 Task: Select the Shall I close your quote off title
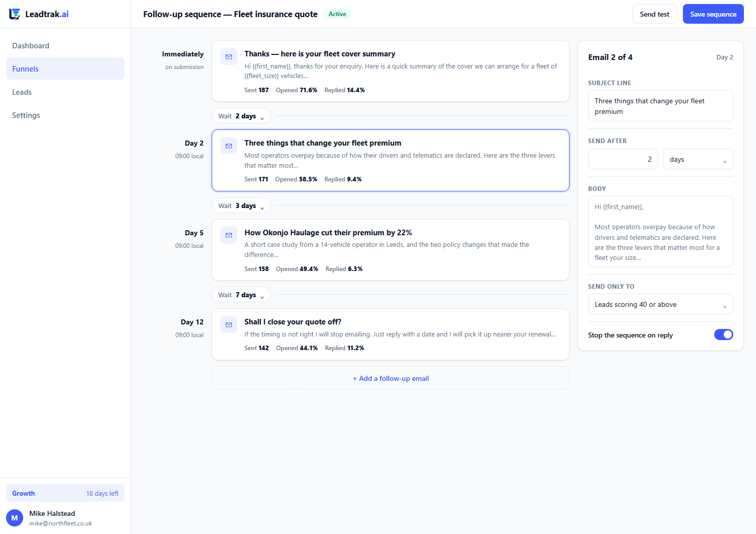tap(293, 322)
